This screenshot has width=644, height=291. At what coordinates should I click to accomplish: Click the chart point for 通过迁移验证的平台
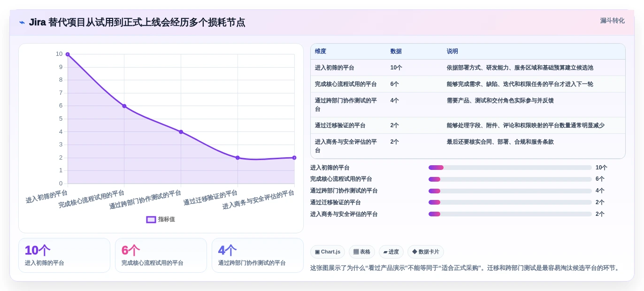tap(238, 158)
